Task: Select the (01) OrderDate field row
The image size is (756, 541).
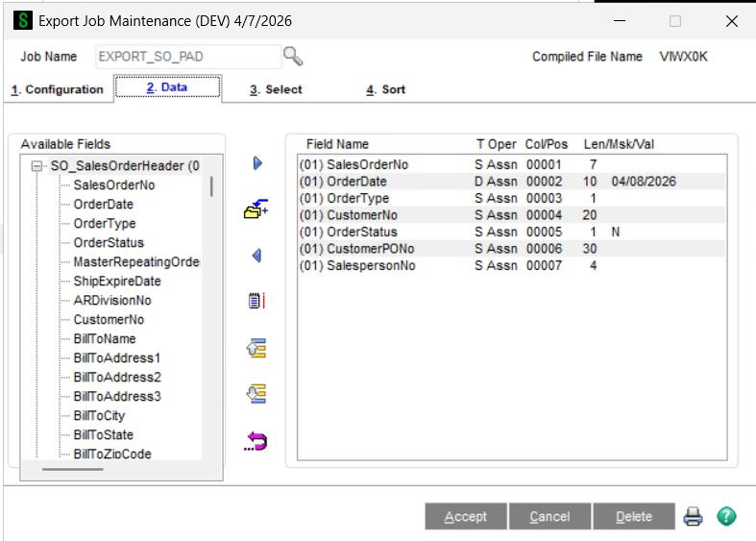Action: pos(512,182)
